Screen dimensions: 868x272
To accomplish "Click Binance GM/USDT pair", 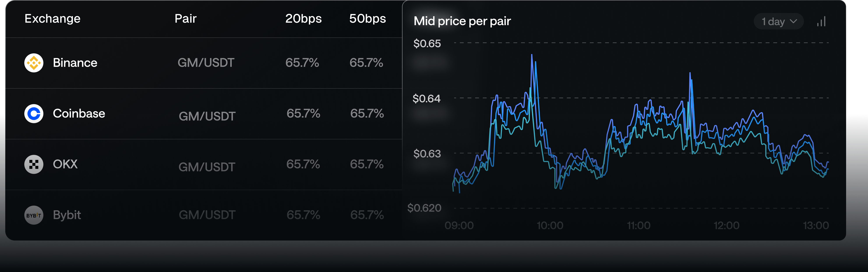I will [x=206, y=63].
